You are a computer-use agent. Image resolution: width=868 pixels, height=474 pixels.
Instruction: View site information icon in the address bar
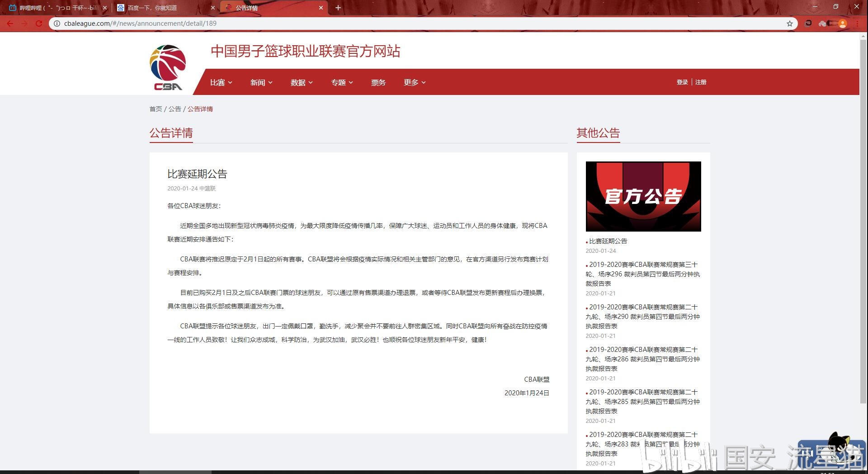point(57,24)
